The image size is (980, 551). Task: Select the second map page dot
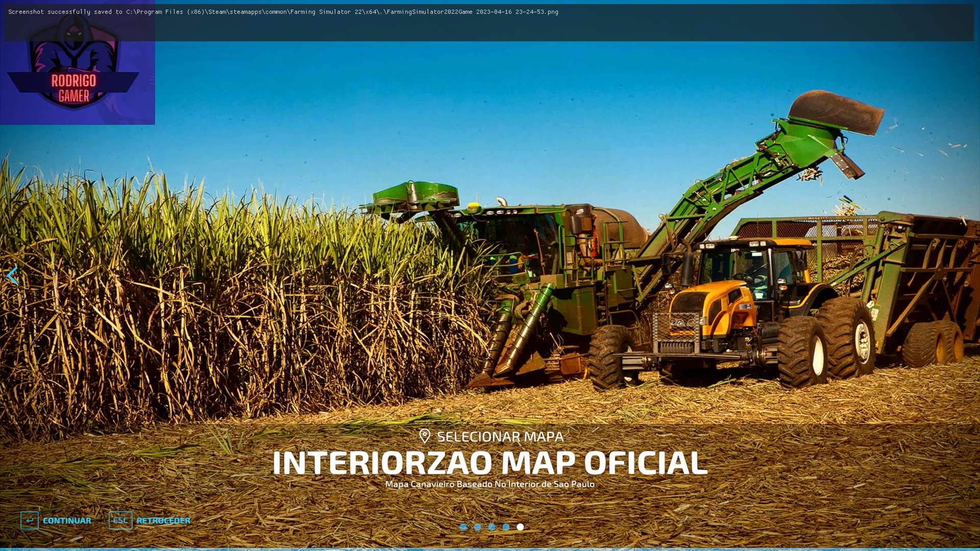click(477, 527)
